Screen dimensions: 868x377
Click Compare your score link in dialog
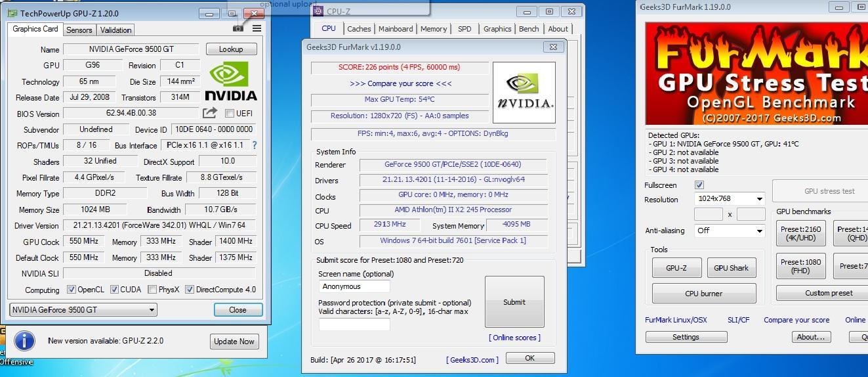coord(400,83)
